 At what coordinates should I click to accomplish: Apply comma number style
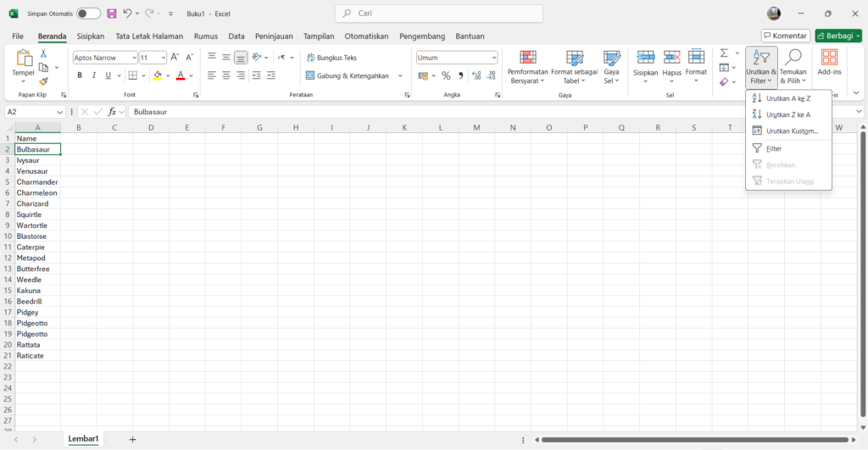pyautogui.click(x=460, y=75)
